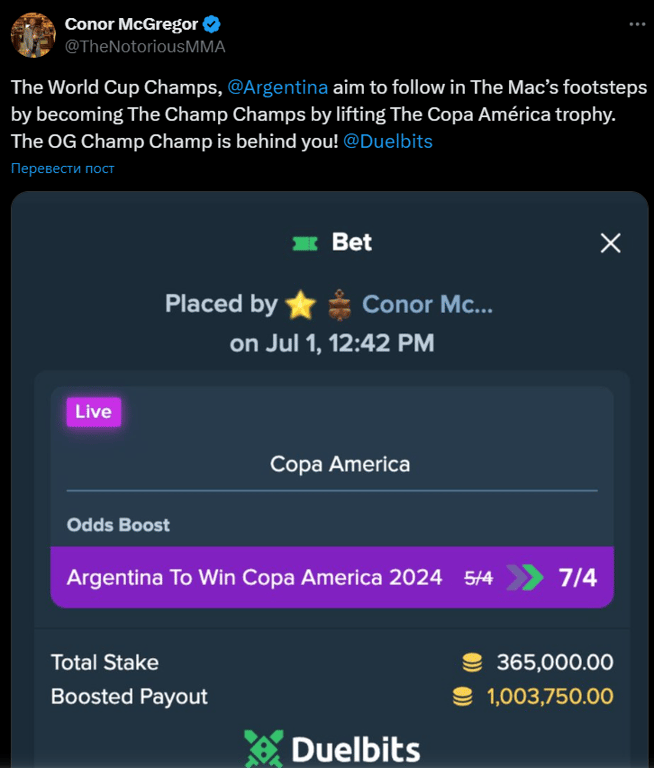Click Conor McGregor's profile avatar
Image resolution: width=654 pixels, height=768 pixels.
pyautogui.click(x=33, y=35)
